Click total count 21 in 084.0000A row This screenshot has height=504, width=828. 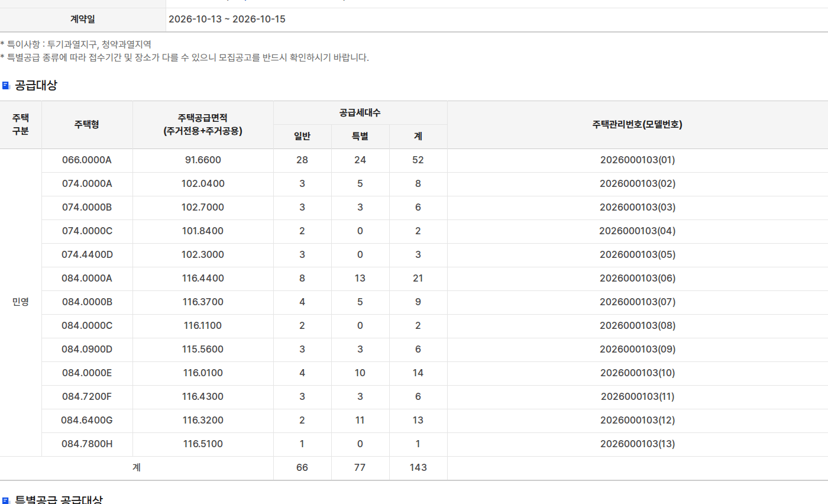(x=418, y=279)
